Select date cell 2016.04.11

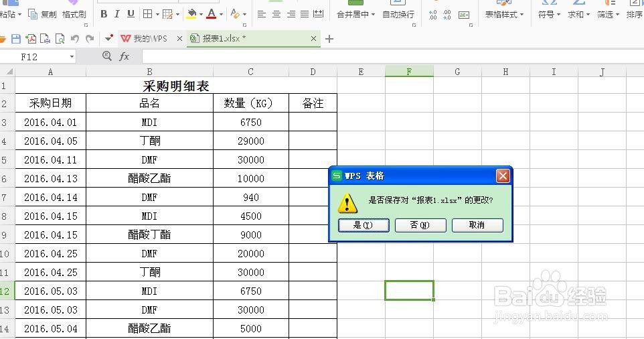[50, 160]
